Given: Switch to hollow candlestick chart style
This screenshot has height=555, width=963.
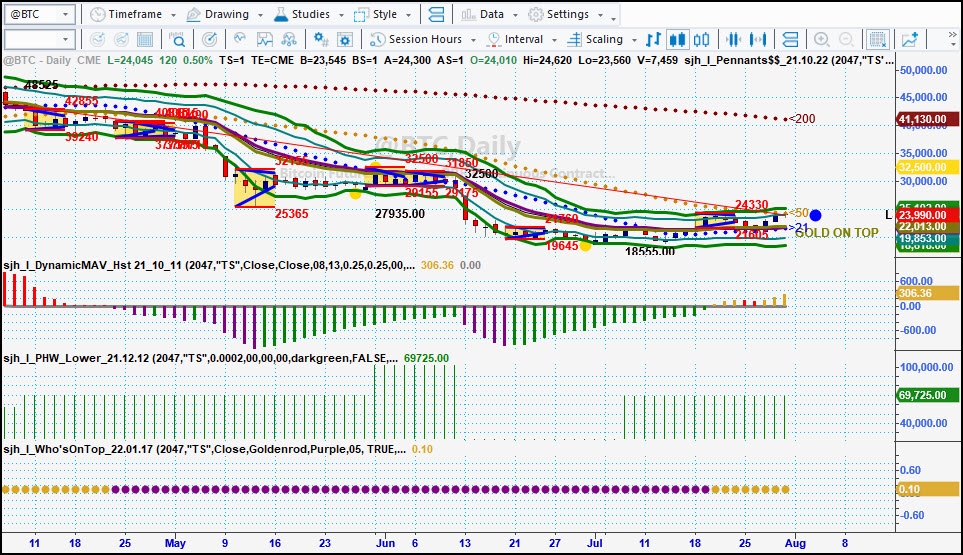Looking at the screenshot, I should click(701, 39).
